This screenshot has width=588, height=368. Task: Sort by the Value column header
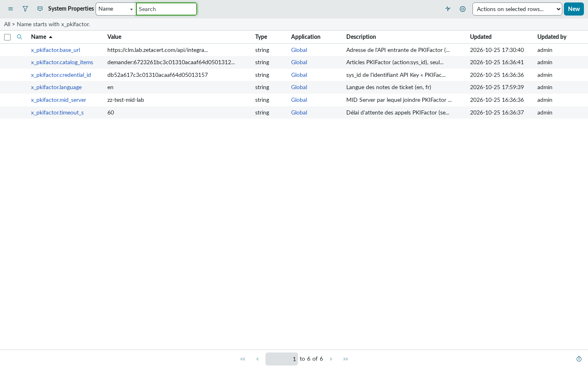pos(114,37)
